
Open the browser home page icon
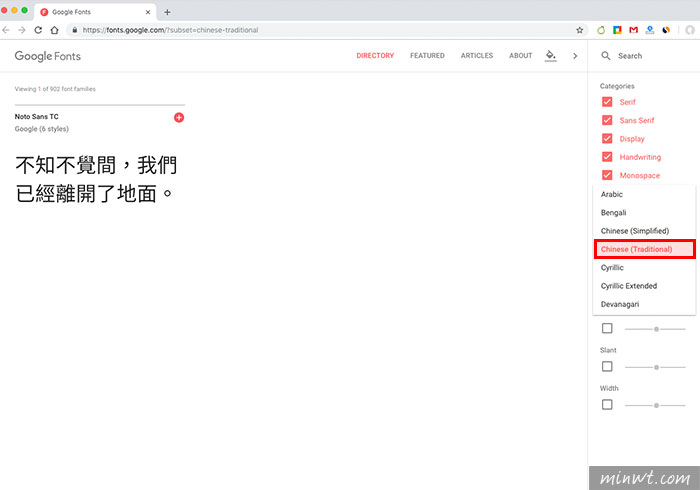pos(54,30)
